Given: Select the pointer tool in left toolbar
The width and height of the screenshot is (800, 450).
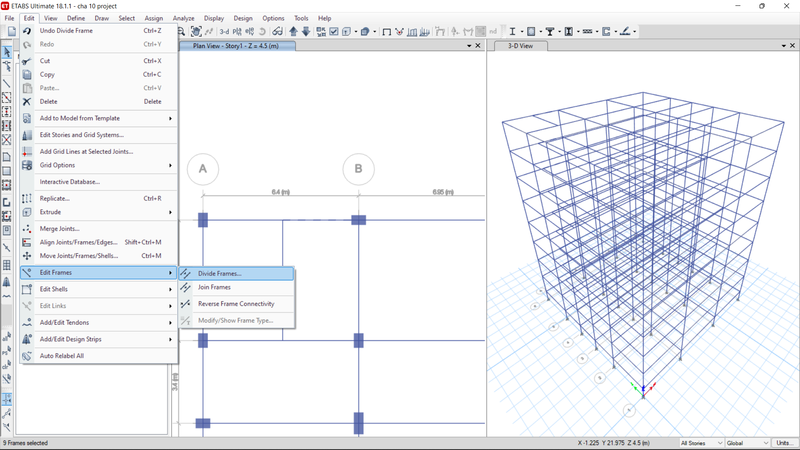Looking at the screenshot, I should pos(7,52).
